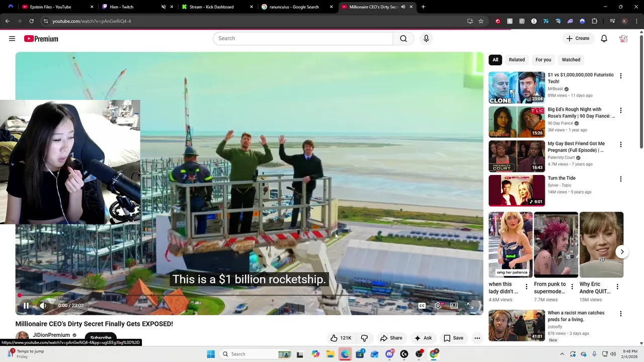Viewport: 644px width, 362px height.
Task: Open the MrBeast Futuristic Tech thumbnail
Action: click(517, 87)
